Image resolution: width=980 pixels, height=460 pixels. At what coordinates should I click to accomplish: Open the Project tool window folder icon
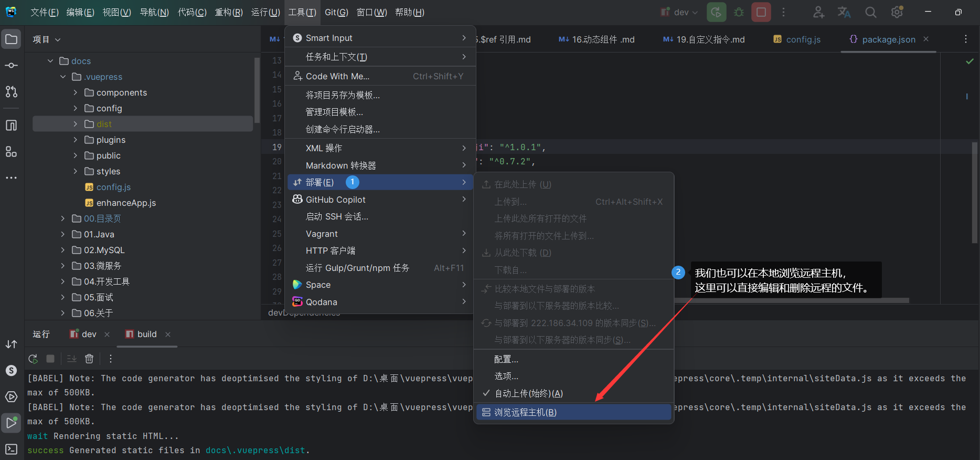point(12,39)
